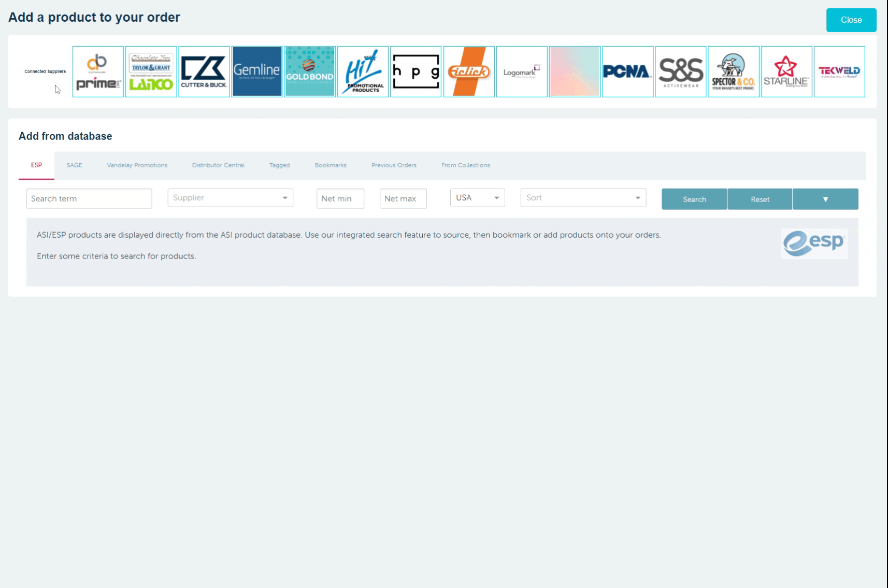The height and width of the screenshot is (588, 888).
Task: Expand the Supplier dropdown
Action: (x=231, y=198)
